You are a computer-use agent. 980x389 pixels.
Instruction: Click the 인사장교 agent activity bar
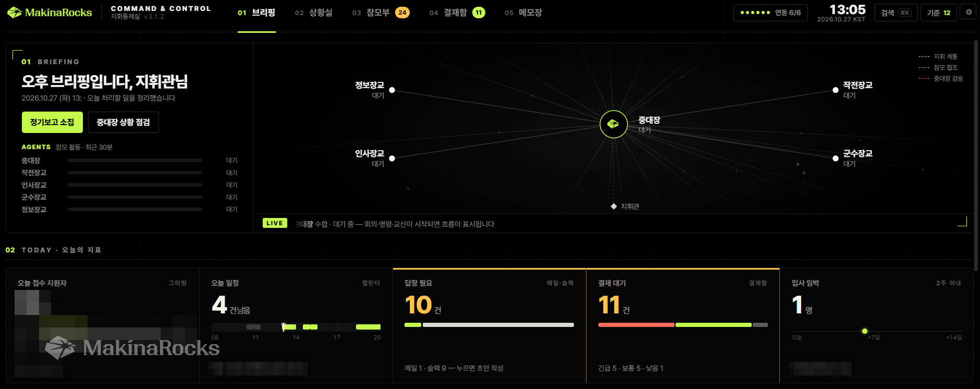pyautogui.click(x=134, y=185)
